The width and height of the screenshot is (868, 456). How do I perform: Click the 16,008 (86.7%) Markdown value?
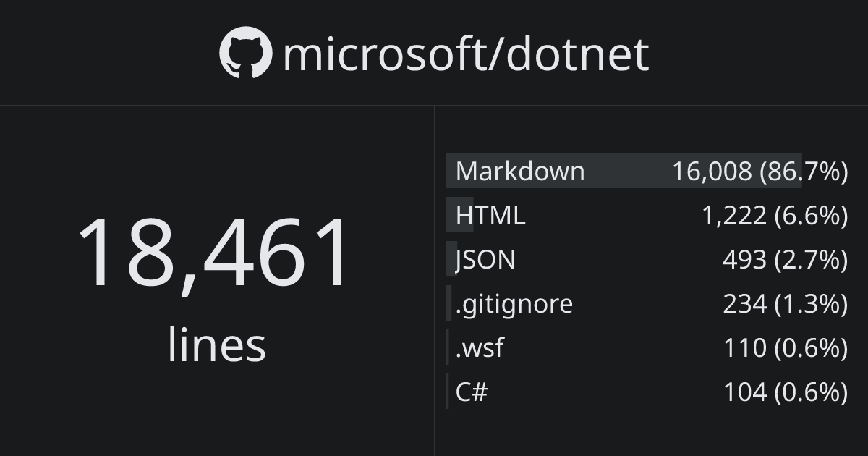[x=759, y=172]
